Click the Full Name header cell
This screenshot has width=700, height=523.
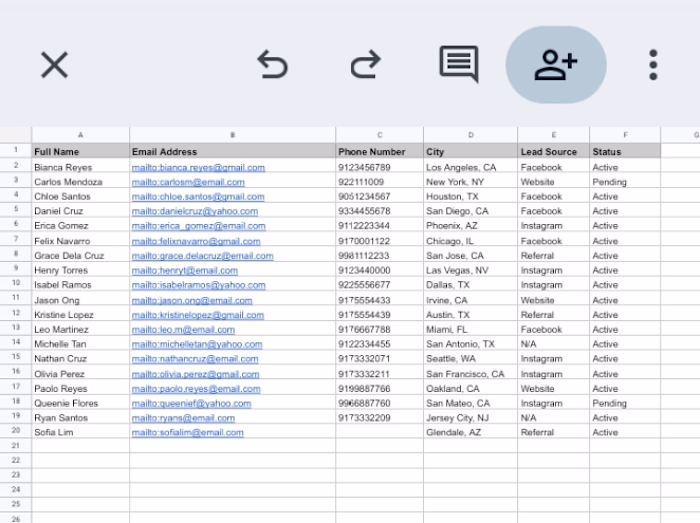[x=80, y=151]
